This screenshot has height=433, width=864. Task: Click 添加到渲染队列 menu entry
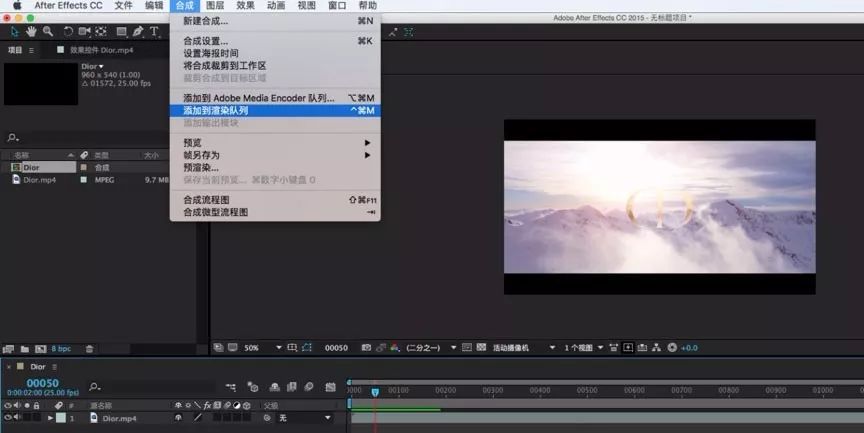[215, 111]
